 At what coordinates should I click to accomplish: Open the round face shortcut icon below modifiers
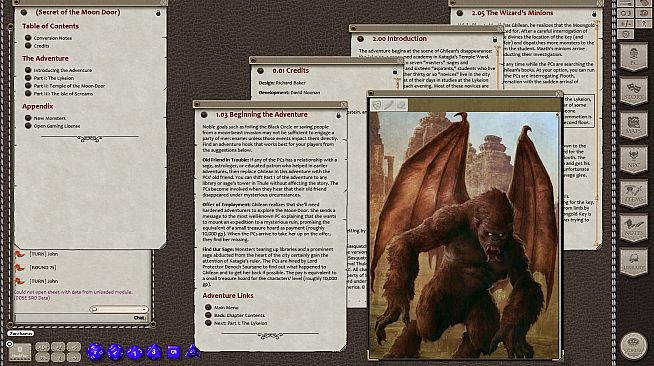click(626, 34)
